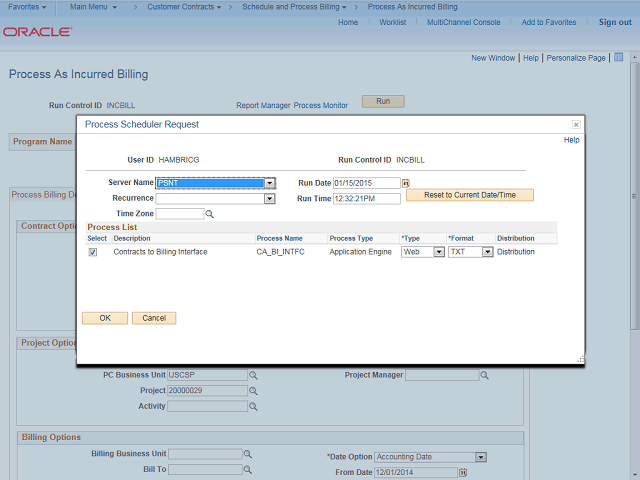
Task: Uncheck the Contracts to Billing Interface checkbox
Action: point(93,252)
